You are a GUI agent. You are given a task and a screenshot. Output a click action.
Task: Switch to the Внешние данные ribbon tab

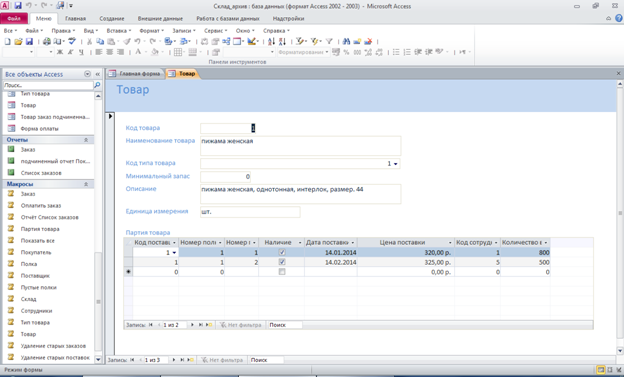point(160,18)
